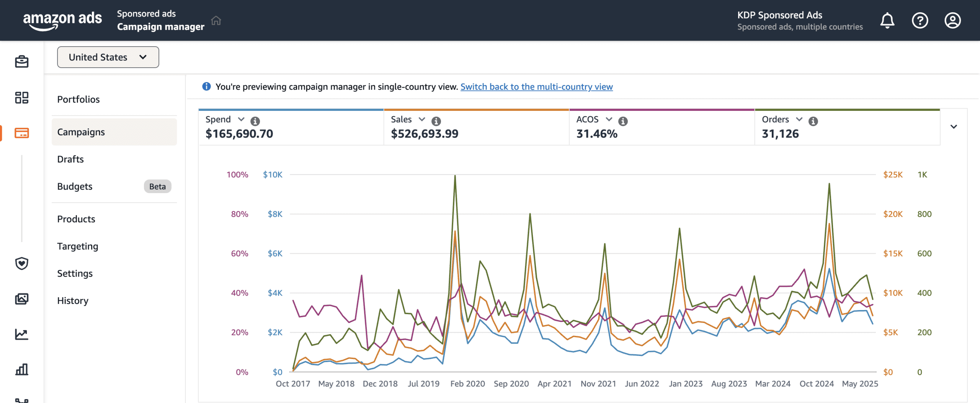
Task: Open the United States country dropdown
Action: (108, 57)
